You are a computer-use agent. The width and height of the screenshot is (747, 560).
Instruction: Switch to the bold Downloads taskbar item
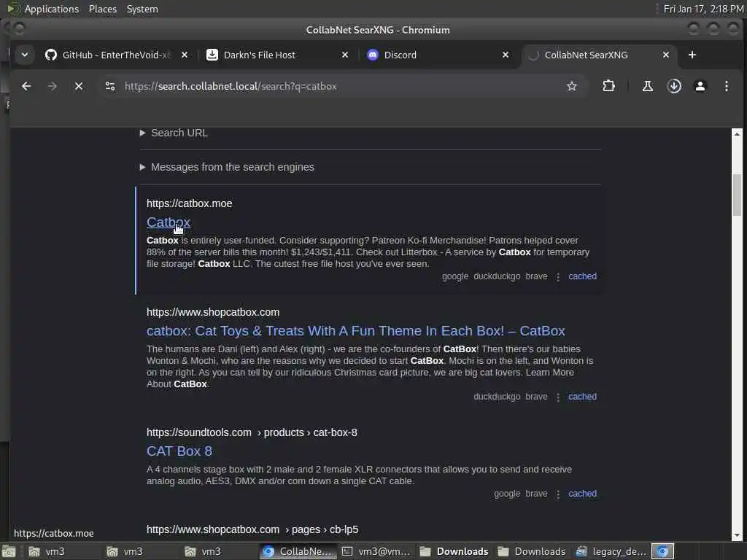coord(454,551)
